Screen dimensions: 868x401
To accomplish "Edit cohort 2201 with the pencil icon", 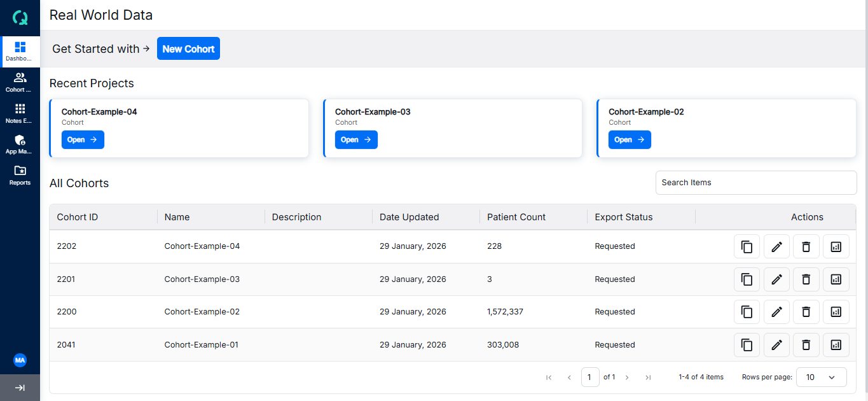I will 776,279.
